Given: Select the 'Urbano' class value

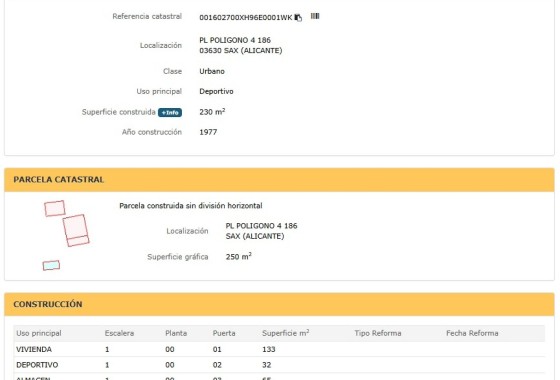Looking at the screenshot, I should [x=212, y=71].
